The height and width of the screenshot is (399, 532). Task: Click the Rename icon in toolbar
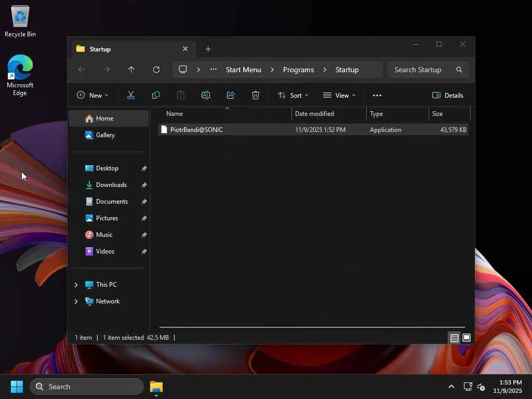pos(206,95)
